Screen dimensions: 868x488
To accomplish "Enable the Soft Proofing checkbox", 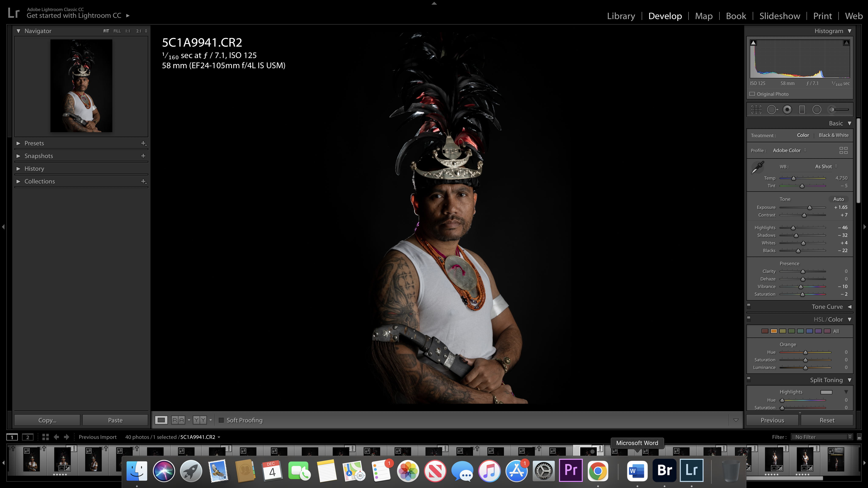I will click(221, 420).
